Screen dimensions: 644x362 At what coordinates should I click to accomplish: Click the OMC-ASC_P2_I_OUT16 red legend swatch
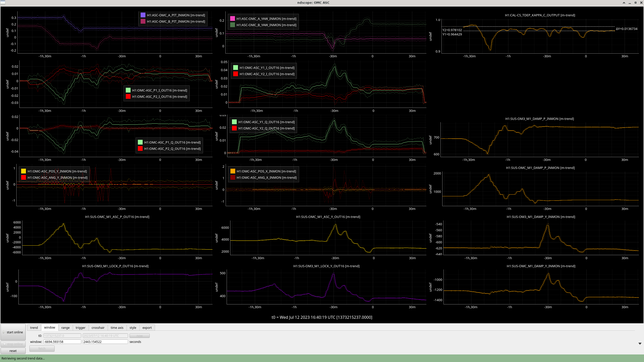click(128, 97)
